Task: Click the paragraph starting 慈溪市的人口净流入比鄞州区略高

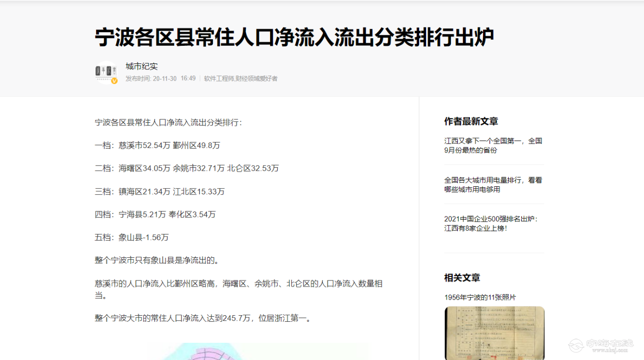Action: (239, 290)
